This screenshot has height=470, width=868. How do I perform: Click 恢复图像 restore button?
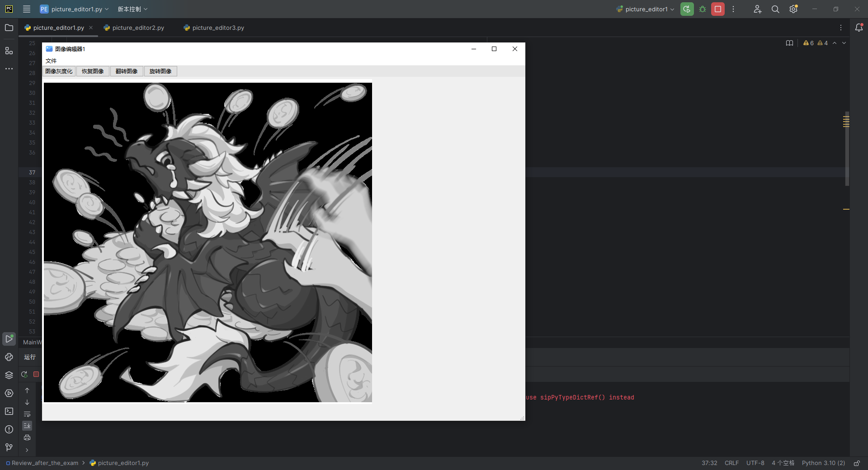click(93, 71)
